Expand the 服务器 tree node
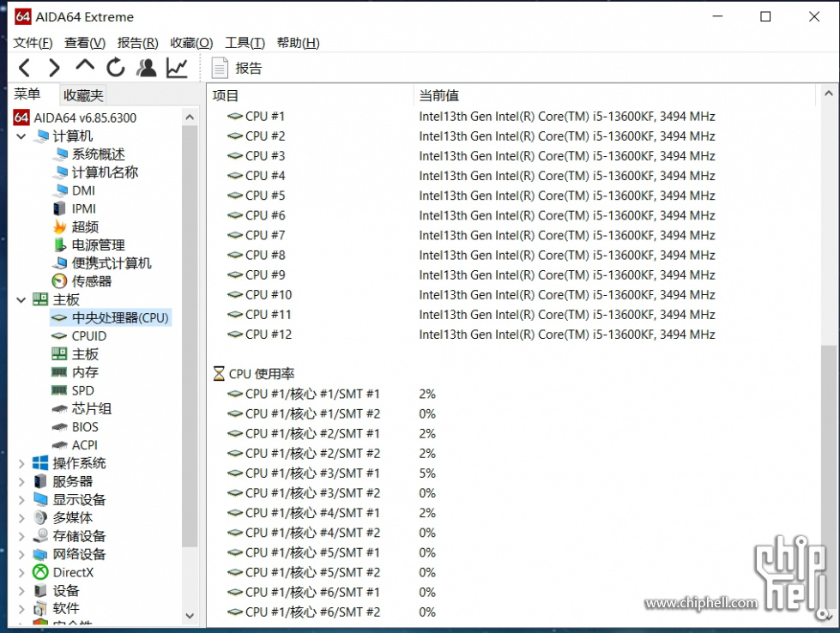Screen dimensions: 840x633 [x=21, y=482]
